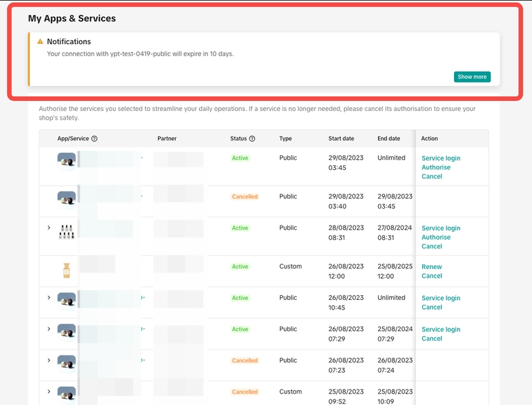Open Service login for the 26/08/2023 07:29 row

[441, 329]
